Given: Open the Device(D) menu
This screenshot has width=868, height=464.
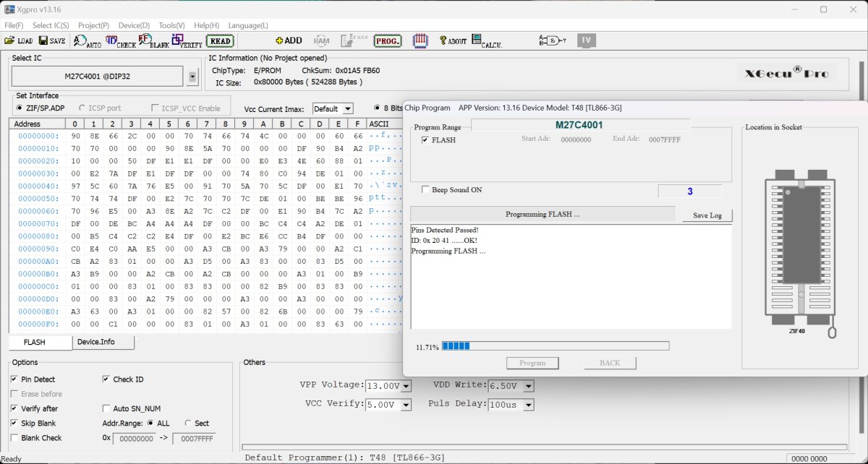Looking at the screenshot, I should 134,25.
